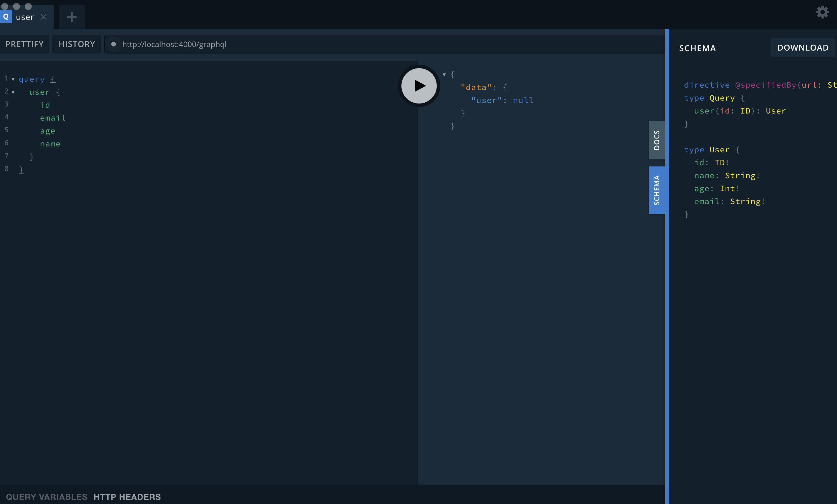Image resolution: width=837 pixels, height=504 pixels.
Task: Click the "user": null response value
Action: tap(502, 101)
